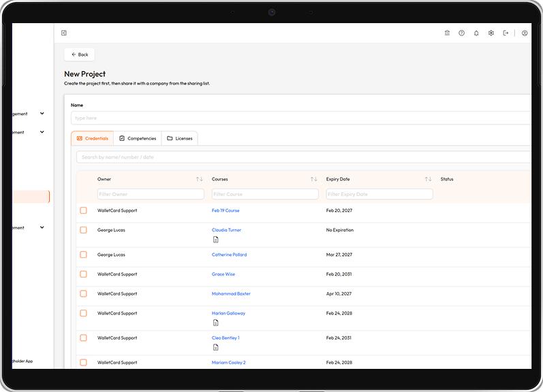Click the Feb 24, 2031 expiry date

tap(339, 338)
